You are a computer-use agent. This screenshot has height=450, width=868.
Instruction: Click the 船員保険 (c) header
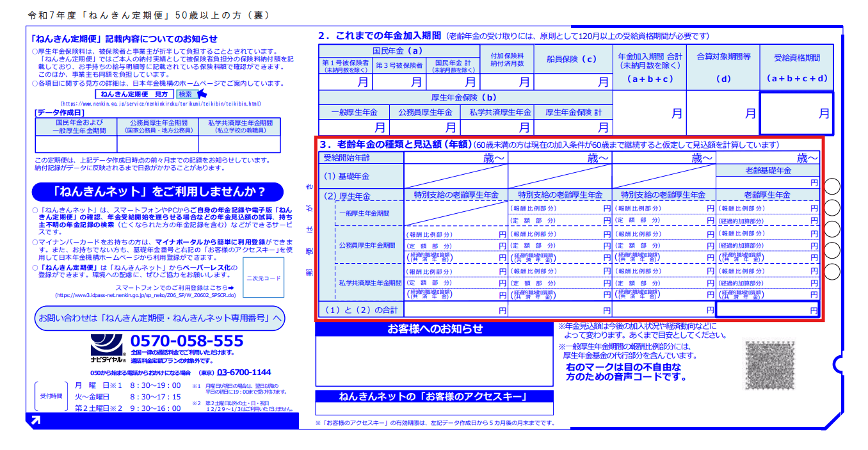coord(572,60)
